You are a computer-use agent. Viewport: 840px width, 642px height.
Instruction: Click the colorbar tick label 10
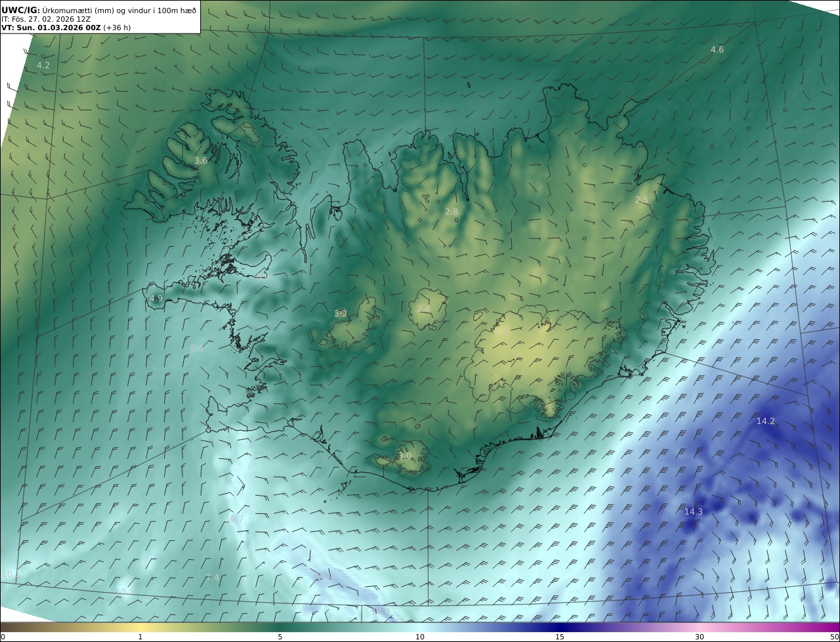(420, 637)
